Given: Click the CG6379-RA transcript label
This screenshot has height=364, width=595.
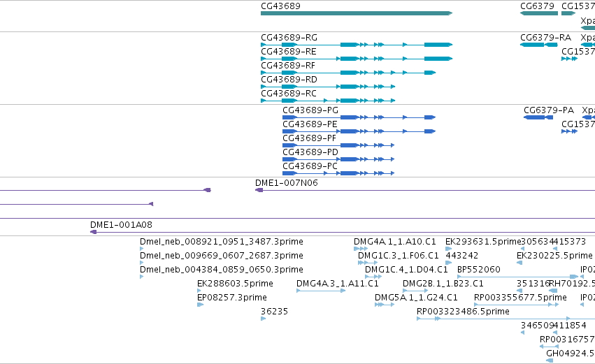Looking at the screenshot, I should pyautogui.click(x=545, y=38).
